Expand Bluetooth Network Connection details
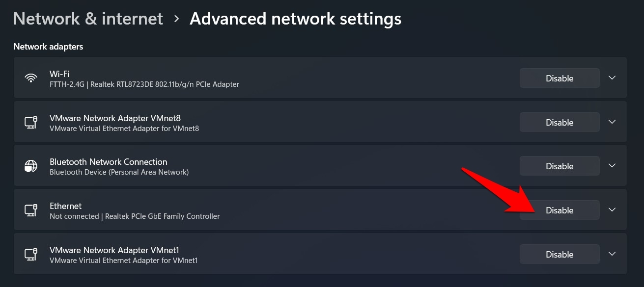Screen dimensions: 644x287 pyautogui.click(x=612, y=166)
